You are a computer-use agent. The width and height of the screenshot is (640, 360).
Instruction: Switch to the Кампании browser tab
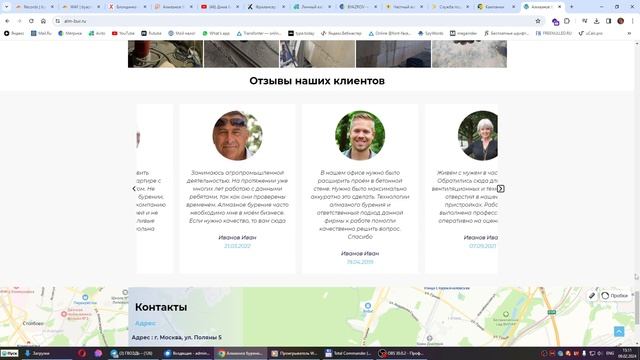point(496,7)
